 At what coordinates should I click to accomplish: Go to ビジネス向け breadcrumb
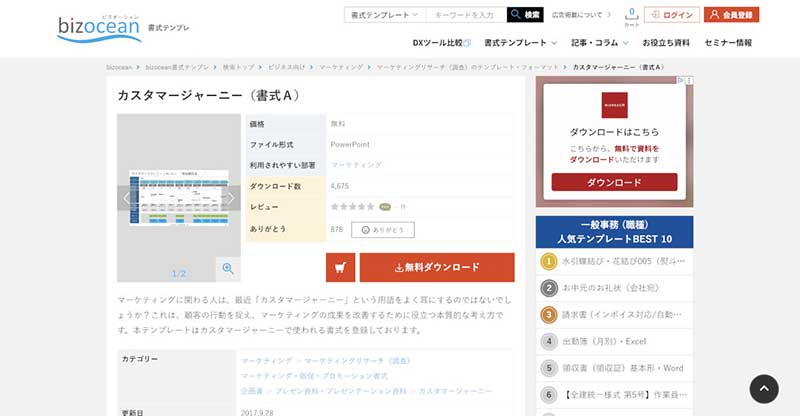tap(286, 67)
